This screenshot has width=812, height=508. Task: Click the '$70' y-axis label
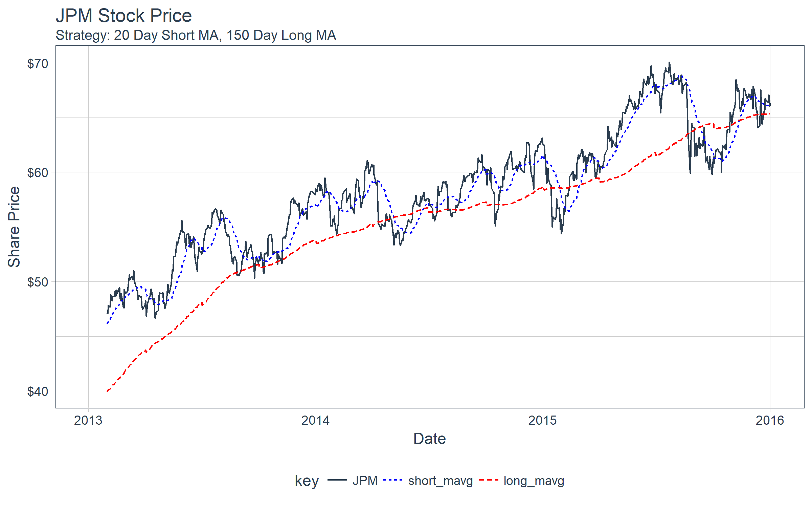point(38,63)
